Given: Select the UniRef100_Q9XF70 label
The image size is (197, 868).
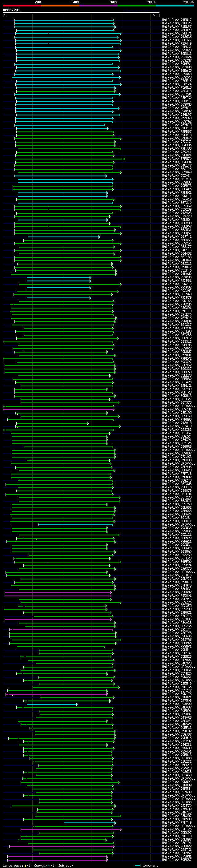Looking at the screenshot, I should pyautogui.click(x=177, y=806).
